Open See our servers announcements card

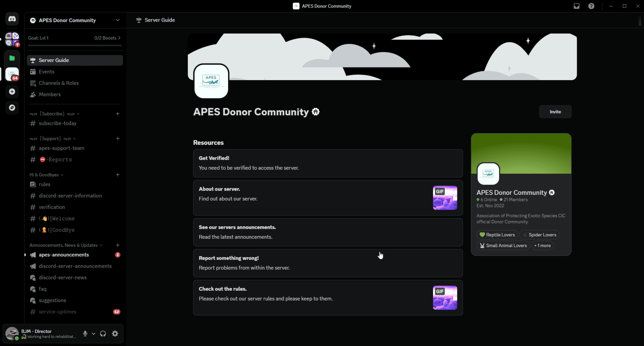click(x=328, y=232)
